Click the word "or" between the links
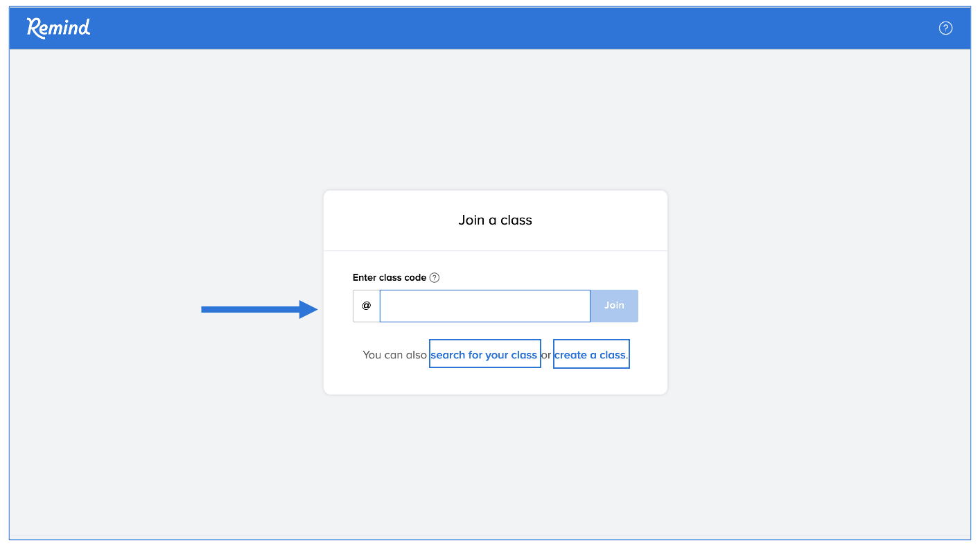This screenshot has width=980, height=549. tap(546, 355)
